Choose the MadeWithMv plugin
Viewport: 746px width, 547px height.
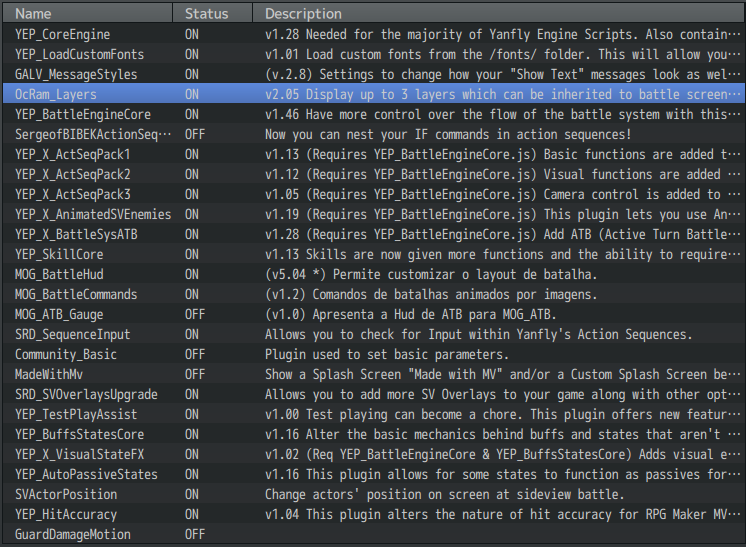[x=49, y=374]
